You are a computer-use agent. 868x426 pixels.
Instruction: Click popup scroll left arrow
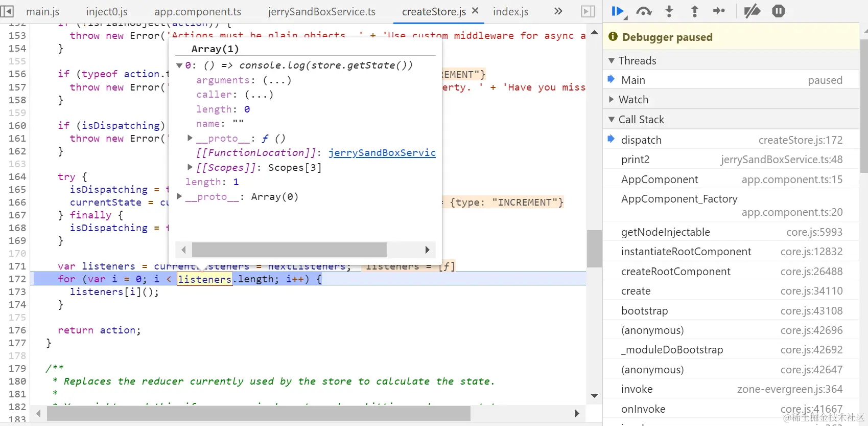tap(184, 250)
